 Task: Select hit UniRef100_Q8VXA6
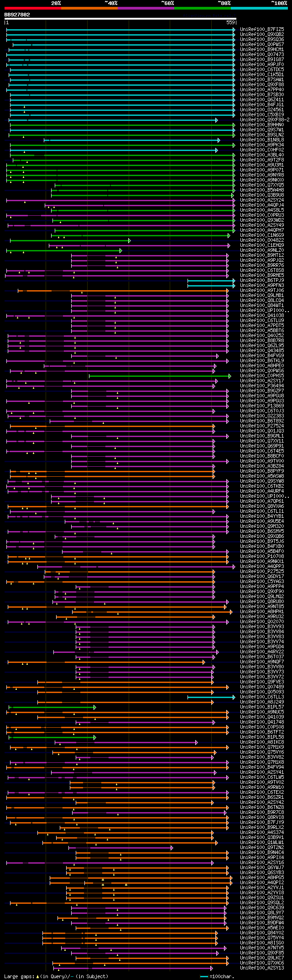[x=262, y=506]
